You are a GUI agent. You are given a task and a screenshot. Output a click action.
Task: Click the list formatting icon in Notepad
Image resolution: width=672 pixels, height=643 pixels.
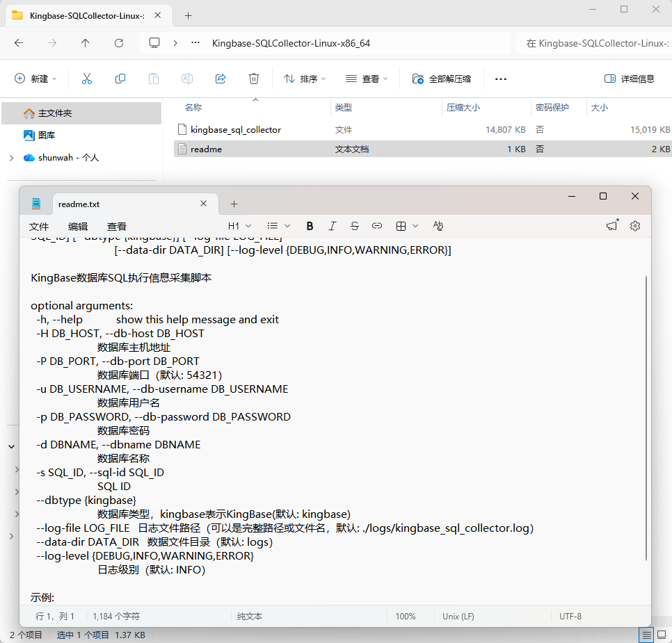coord(272,226)
